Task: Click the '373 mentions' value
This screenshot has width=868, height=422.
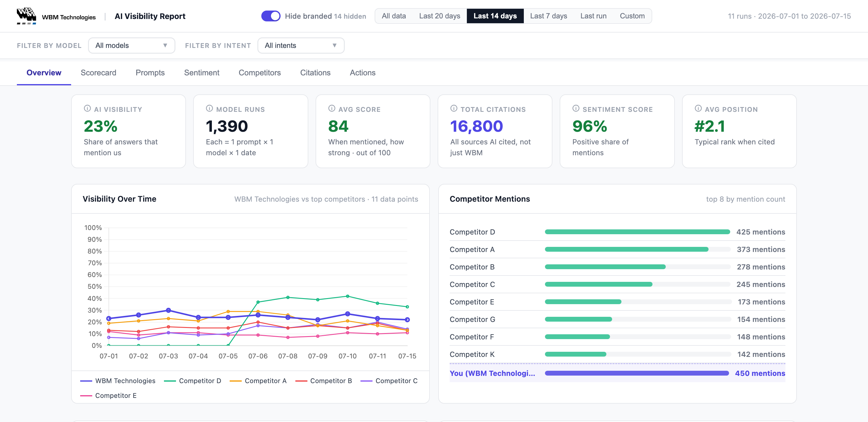Action: 761,249
